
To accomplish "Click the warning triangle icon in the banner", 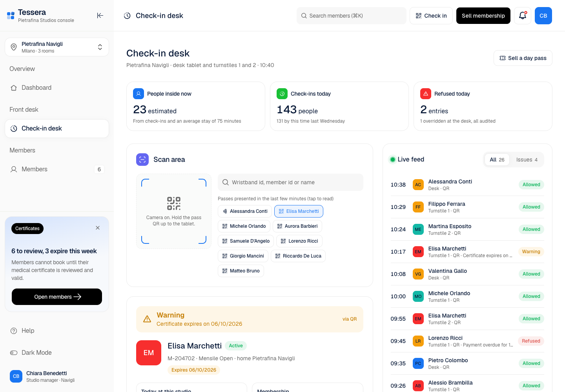I will (147, 319).
